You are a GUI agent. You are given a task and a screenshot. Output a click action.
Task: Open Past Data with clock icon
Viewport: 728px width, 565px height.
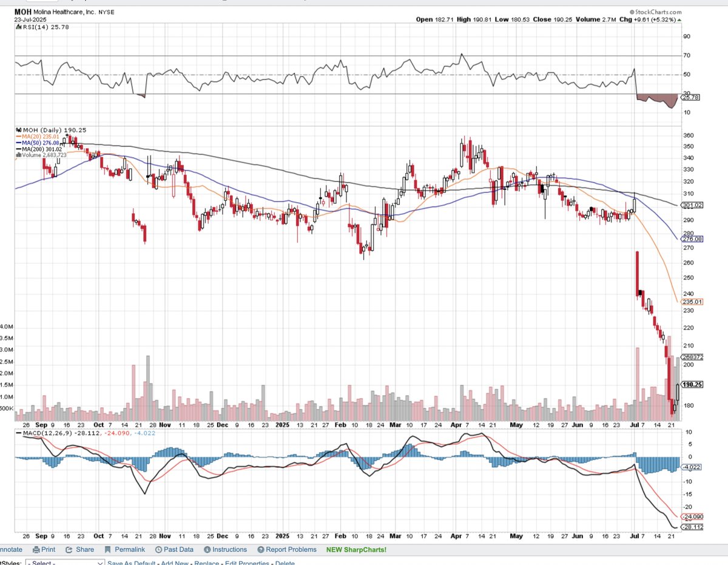(x=174, y=549)
